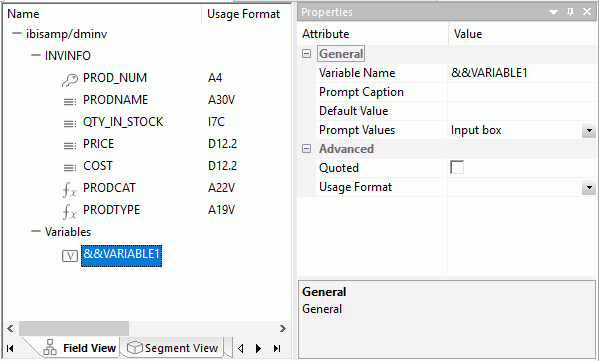
Task: Click the V variable icon for &&VARIABLE1
Action: click(70, 256)
